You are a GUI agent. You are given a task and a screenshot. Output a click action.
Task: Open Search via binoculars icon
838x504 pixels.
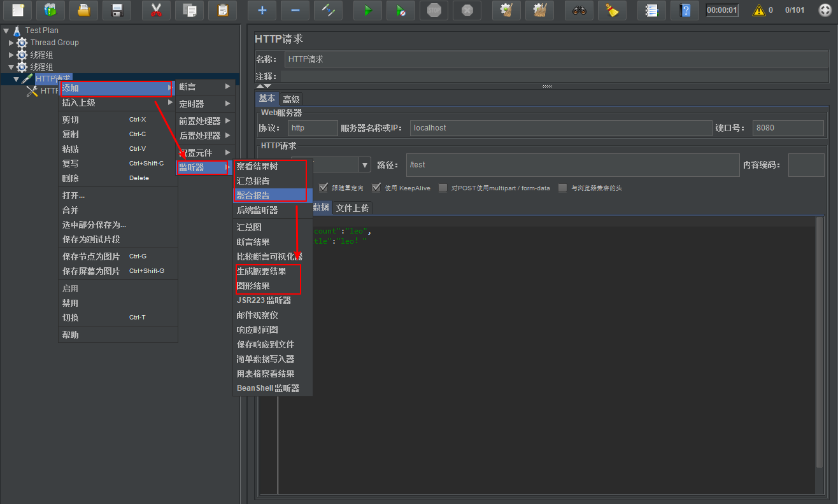point(579,10)
